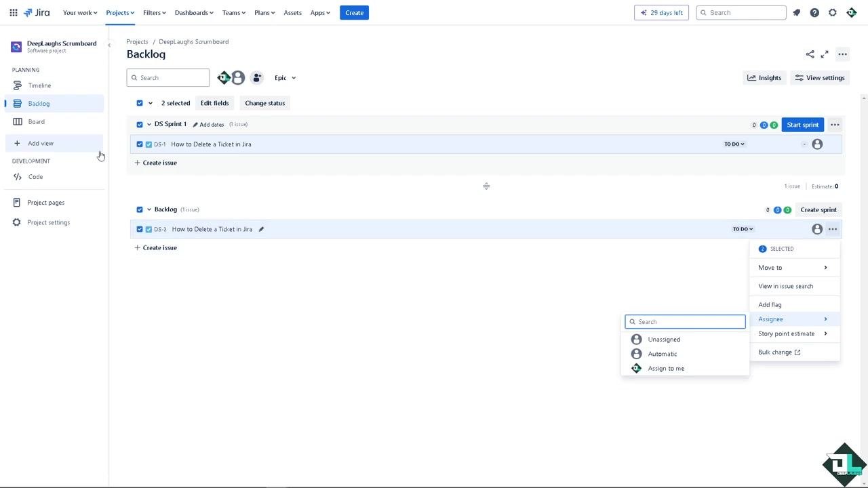
Task: Open the help question mark icon
Action: coord(814,12)
